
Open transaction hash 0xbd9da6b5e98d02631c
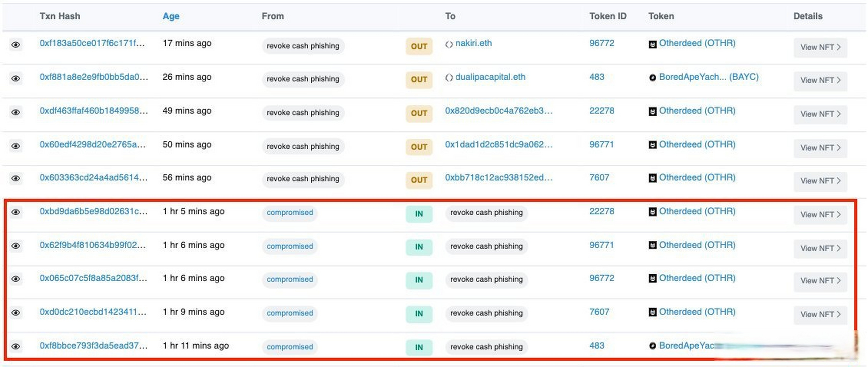click(94, 211)
